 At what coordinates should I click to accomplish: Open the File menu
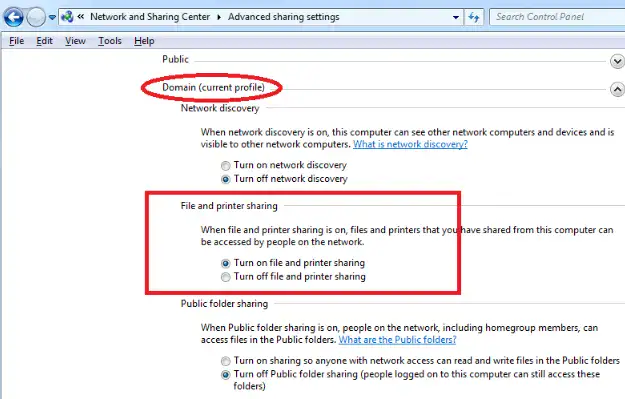pyautogui.click(x=16, y=41)
